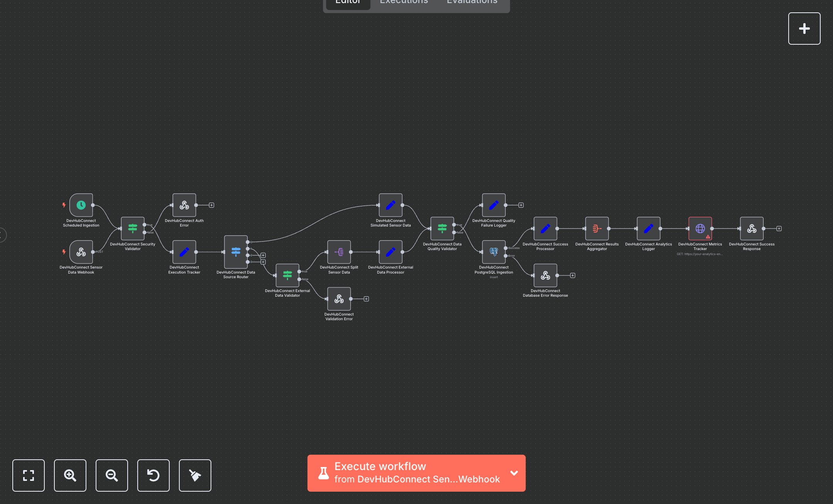
Task: Switch to the Executions tab
Action: [403, 2]
